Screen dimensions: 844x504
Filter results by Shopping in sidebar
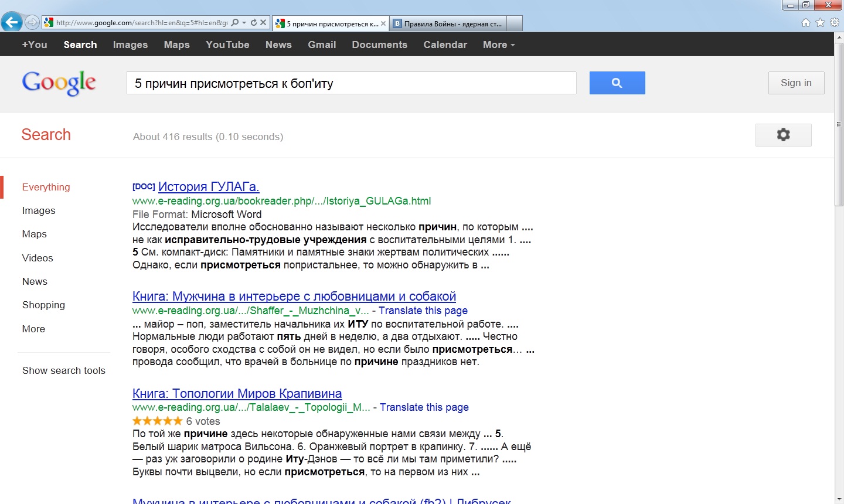tap(43, 305)
